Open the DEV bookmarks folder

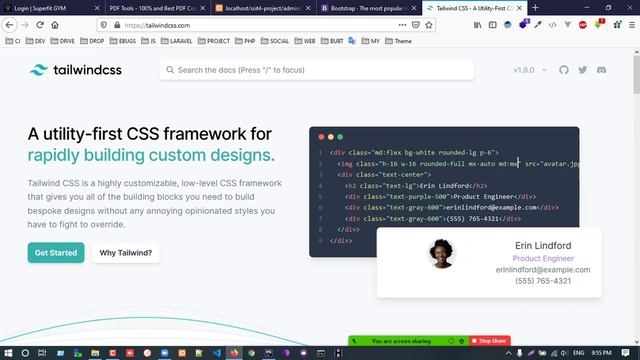[35, 41]
